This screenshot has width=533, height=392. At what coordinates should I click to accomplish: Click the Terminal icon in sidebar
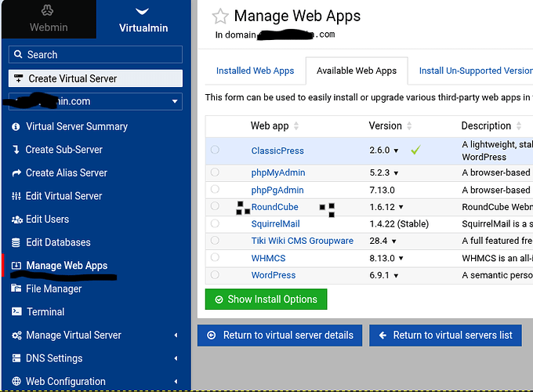click(16, 312)
